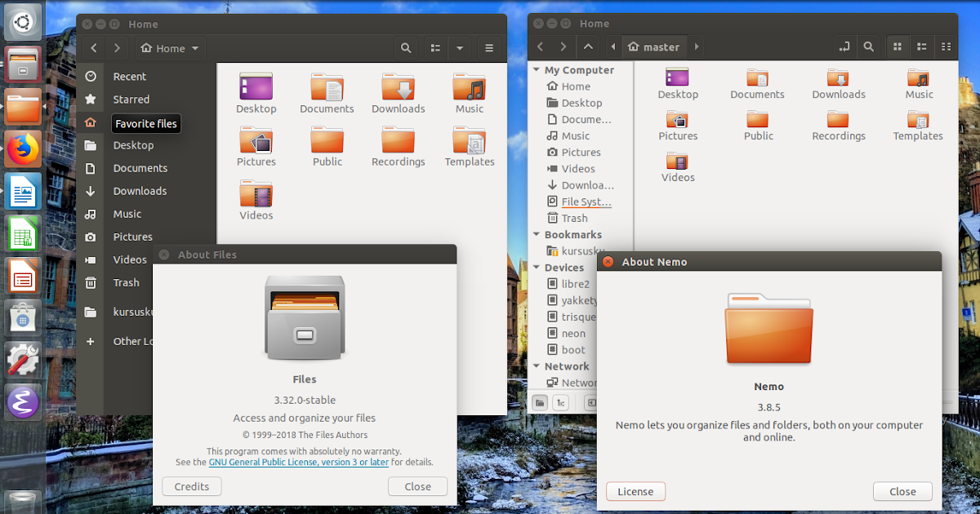Switch Nemo to compact view
This screenshot has height=514, width=980.
click(946, 47)
